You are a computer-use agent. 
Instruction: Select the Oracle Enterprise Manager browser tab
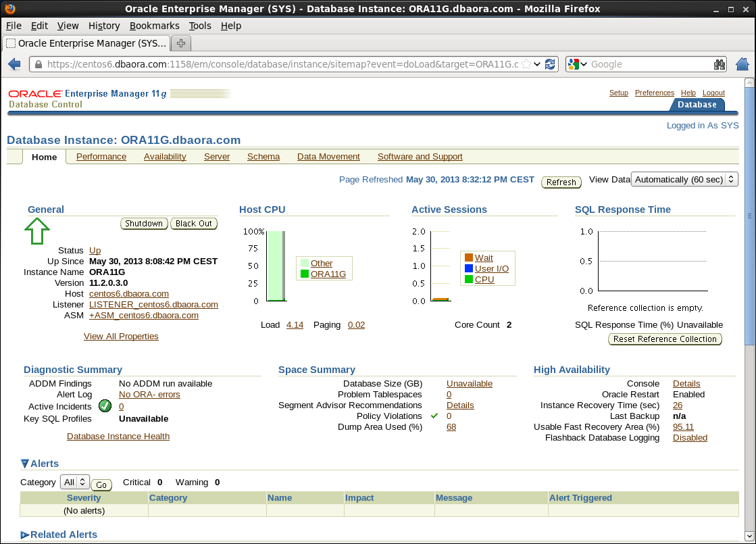point(86,43)
